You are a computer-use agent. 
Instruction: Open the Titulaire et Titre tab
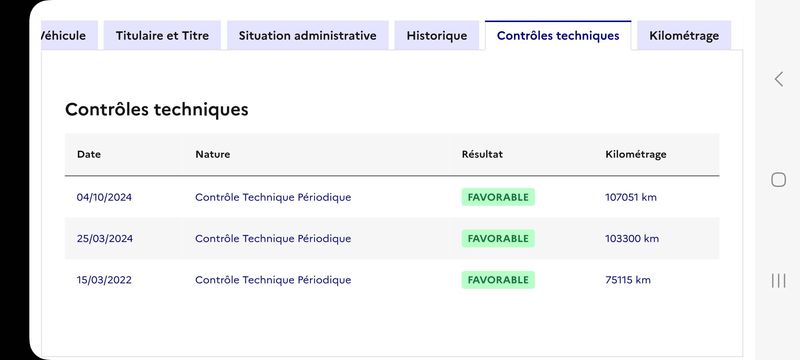[162, 36]
